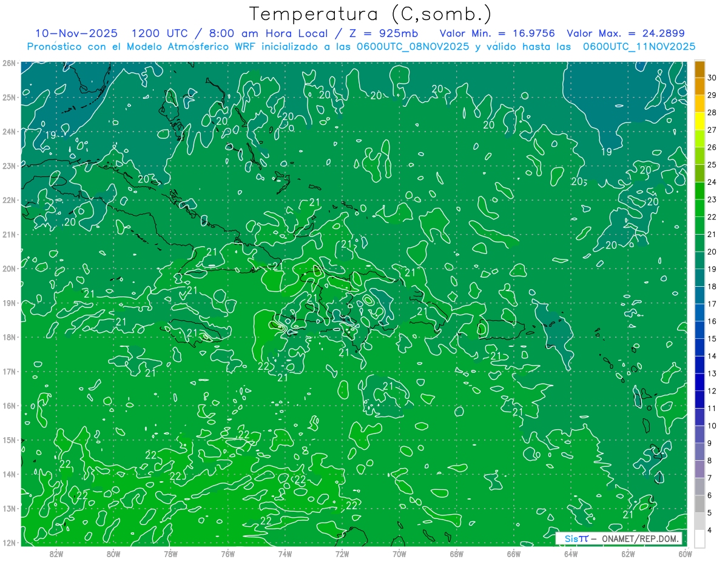This screenshot has height=562, width=728.
Task: Select the pressure level "Z = 925mb"
Action: coord(380,33)
